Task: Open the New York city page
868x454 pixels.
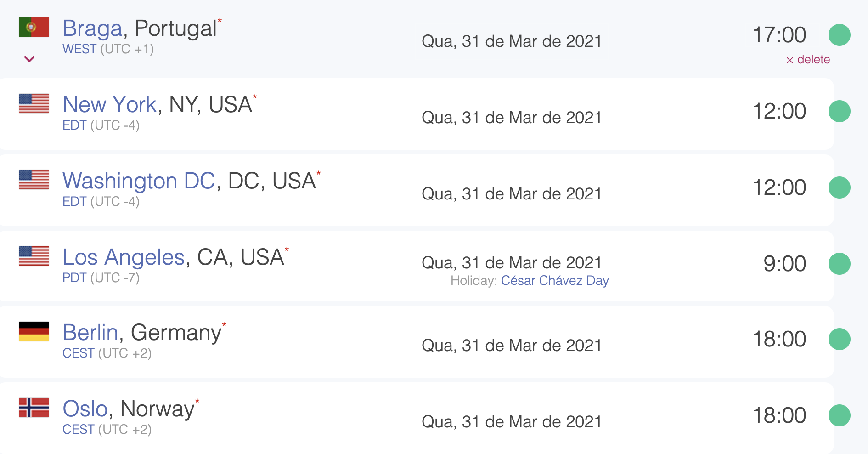Action: (x=109, y=104)
